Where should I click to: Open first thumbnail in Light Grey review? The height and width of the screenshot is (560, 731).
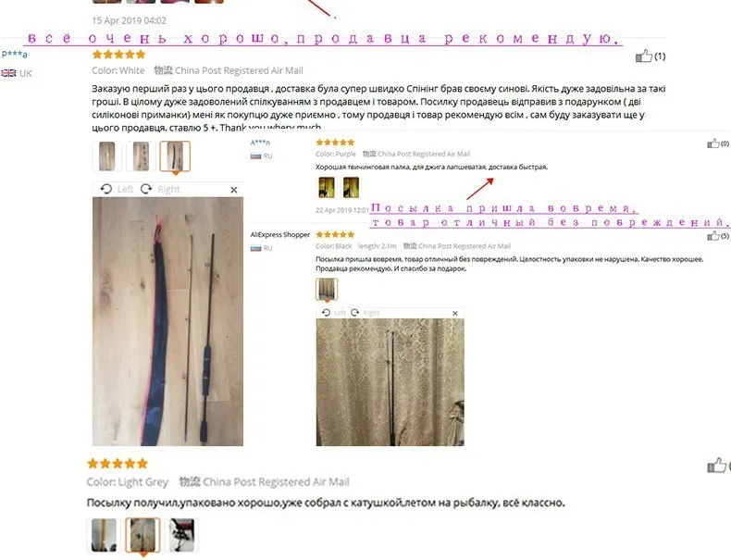(104, 535)
